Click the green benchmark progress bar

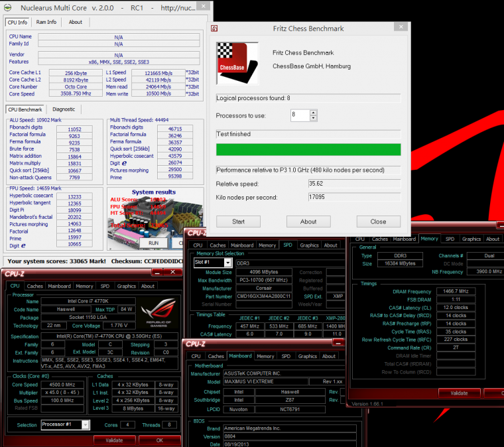point(308,150)
